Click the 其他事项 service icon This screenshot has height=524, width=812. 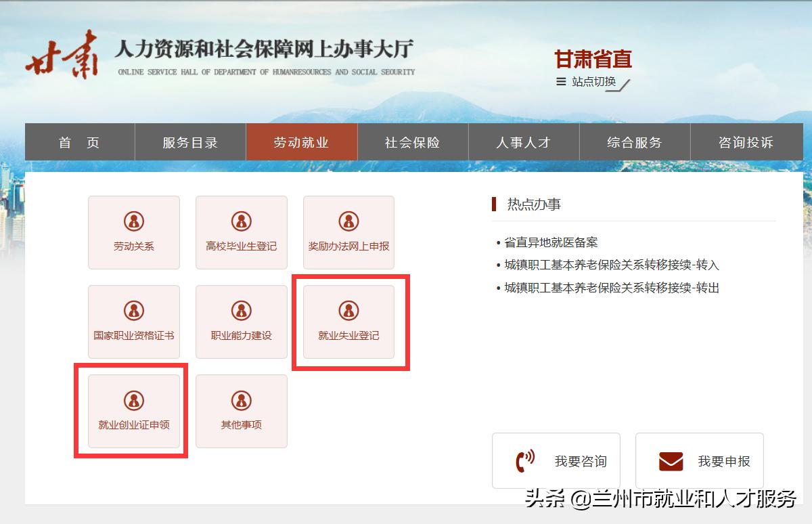coord(241,411)
